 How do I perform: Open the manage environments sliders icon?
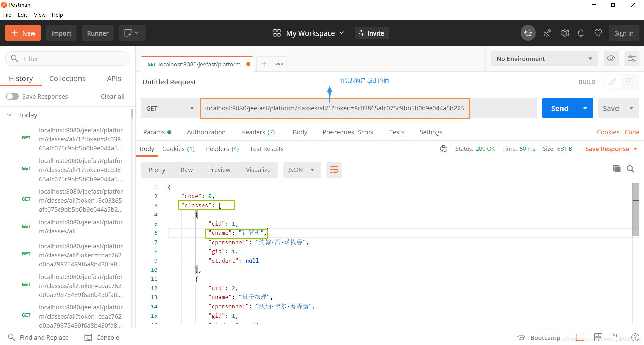point(632,58)
